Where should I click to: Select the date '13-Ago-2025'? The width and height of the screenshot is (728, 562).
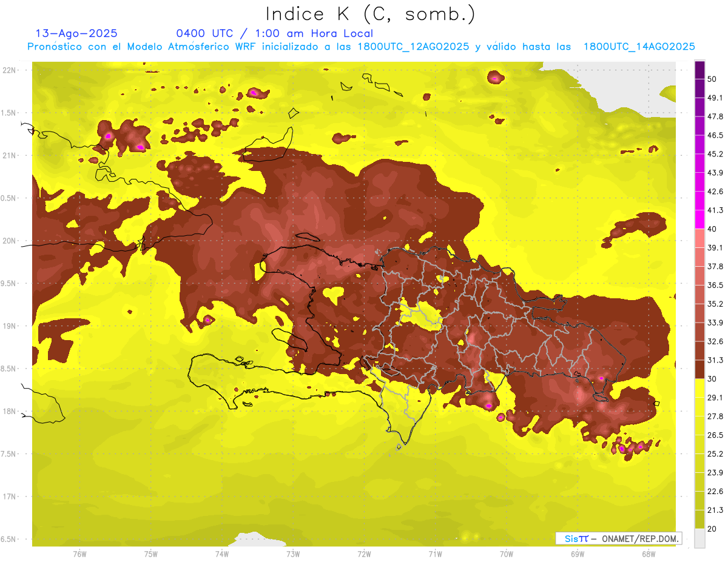coord(76,33)
